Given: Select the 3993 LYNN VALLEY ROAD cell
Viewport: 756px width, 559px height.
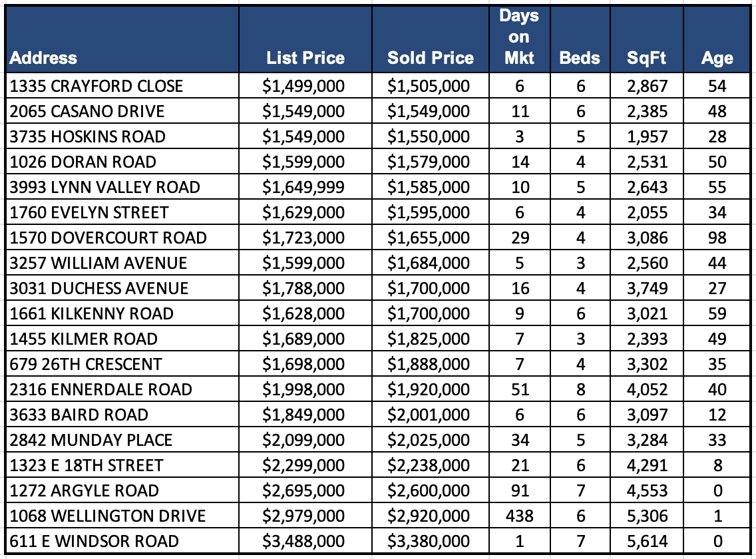Looking at the screenshot, I should (105, 187).
